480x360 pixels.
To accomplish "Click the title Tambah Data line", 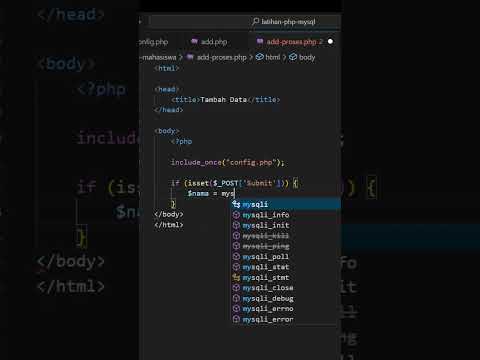I will coord(225,100).
